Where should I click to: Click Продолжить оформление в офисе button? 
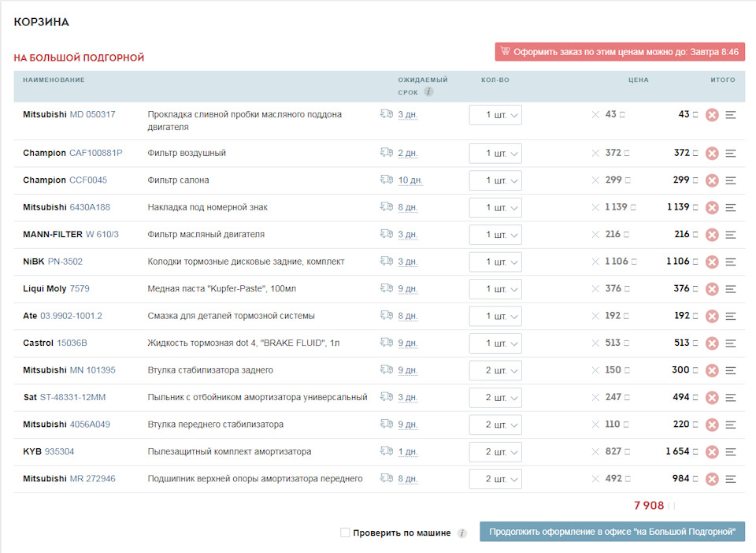612,532
